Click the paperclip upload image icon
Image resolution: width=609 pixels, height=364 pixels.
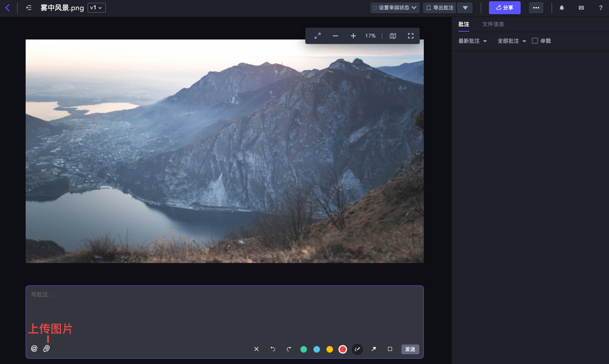(x=46, y=349)
